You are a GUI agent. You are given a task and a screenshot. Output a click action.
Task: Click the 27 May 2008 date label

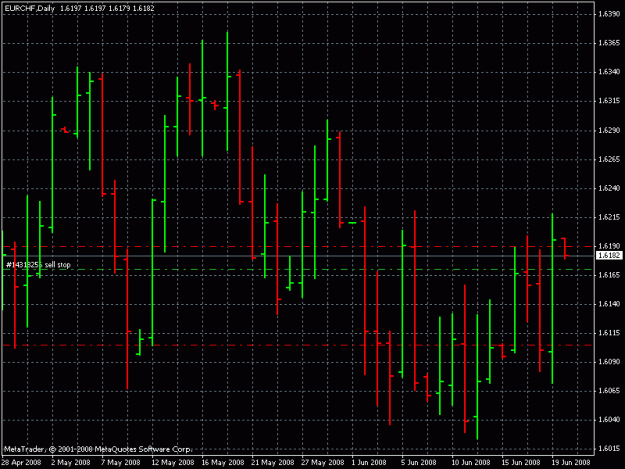322,463
